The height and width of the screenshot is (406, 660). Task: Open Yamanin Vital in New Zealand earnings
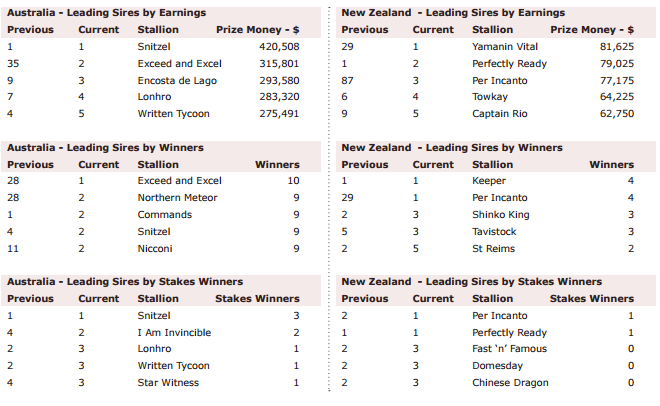tap(505, 47)
